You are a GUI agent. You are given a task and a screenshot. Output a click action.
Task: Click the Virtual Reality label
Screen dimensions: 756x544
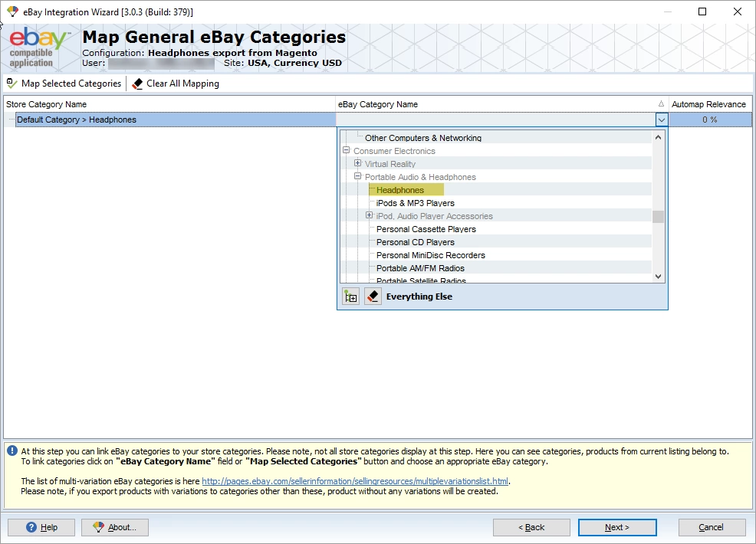390,164
